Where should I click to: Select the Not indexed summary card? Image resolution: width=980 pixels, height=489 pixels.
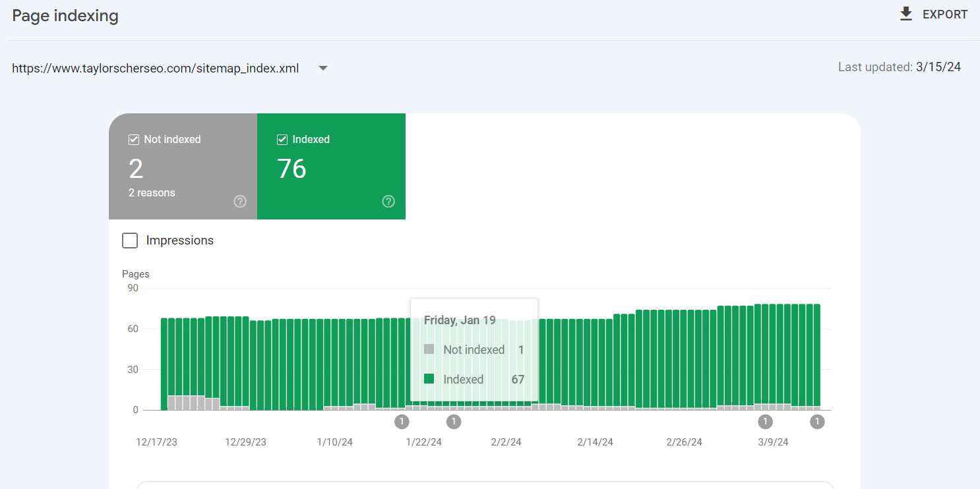click(x=183, y=166)
